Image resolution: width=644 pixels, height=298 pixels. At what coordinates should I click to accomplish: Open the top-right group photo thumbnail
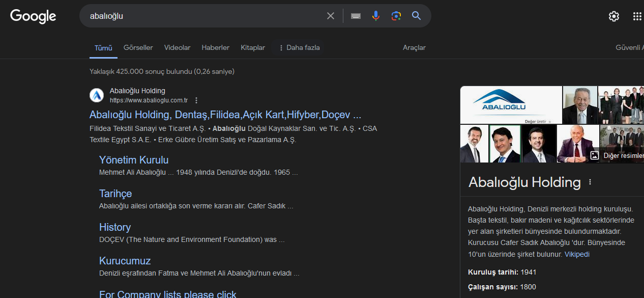(621, 105)
